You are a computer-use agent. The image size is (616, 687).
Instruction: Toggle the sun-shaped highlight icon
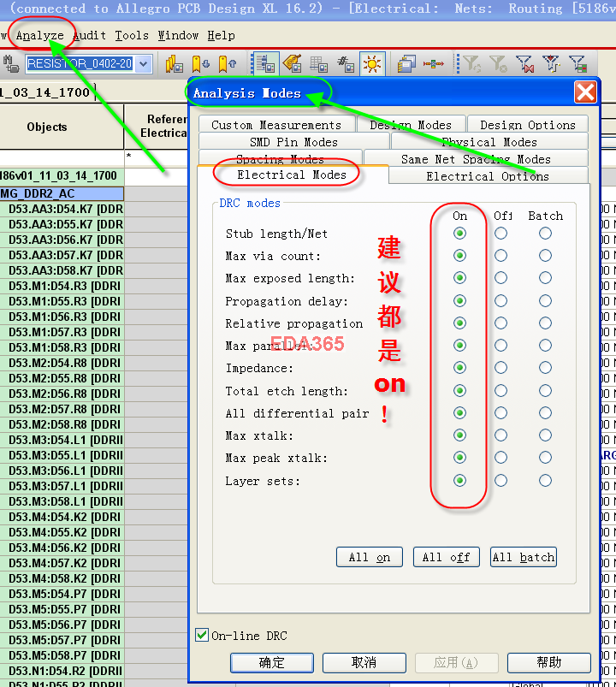click(372, 64)
